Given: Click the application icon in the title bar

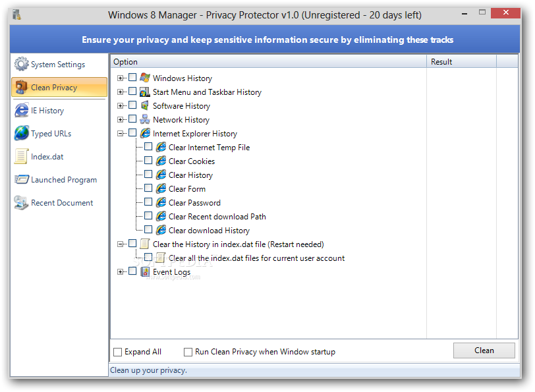Looking at the screenshot, I should point(16,14).
